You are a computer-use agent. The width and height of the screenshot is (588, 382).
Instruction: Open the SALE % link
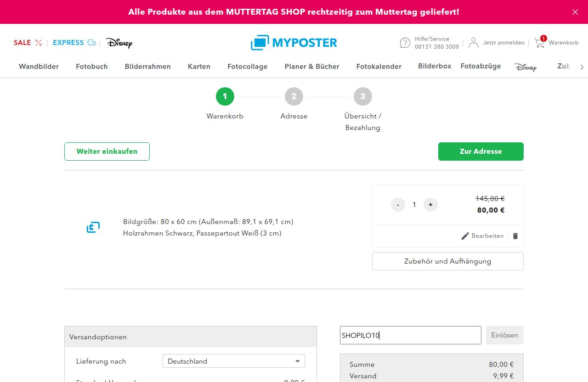point(28,43)
